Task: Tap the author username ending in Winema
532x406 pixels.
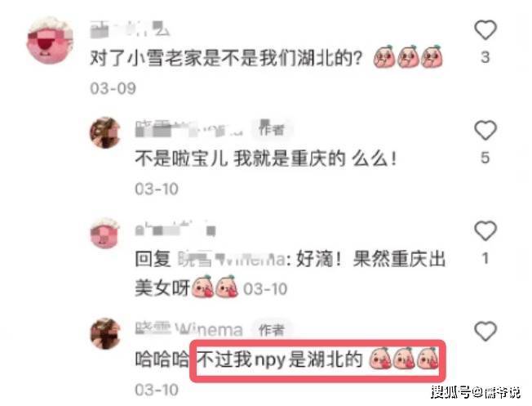Action: (x=189, y=329)
